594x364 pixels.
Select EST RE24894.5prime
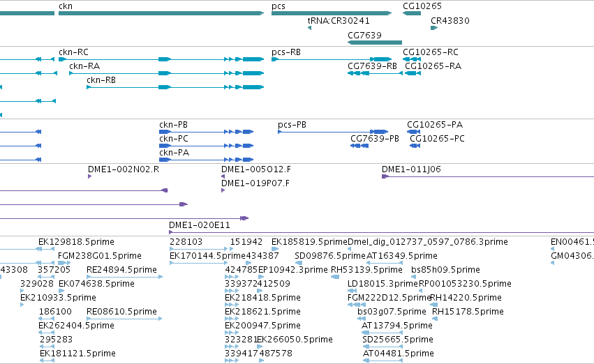(x=121, y=269)
